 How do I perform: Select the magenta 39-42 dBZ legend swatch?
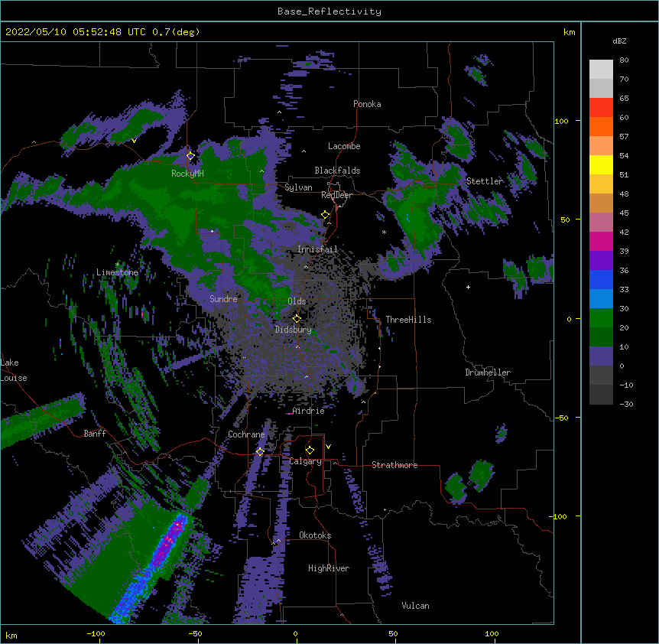click(x=601, y=241)
